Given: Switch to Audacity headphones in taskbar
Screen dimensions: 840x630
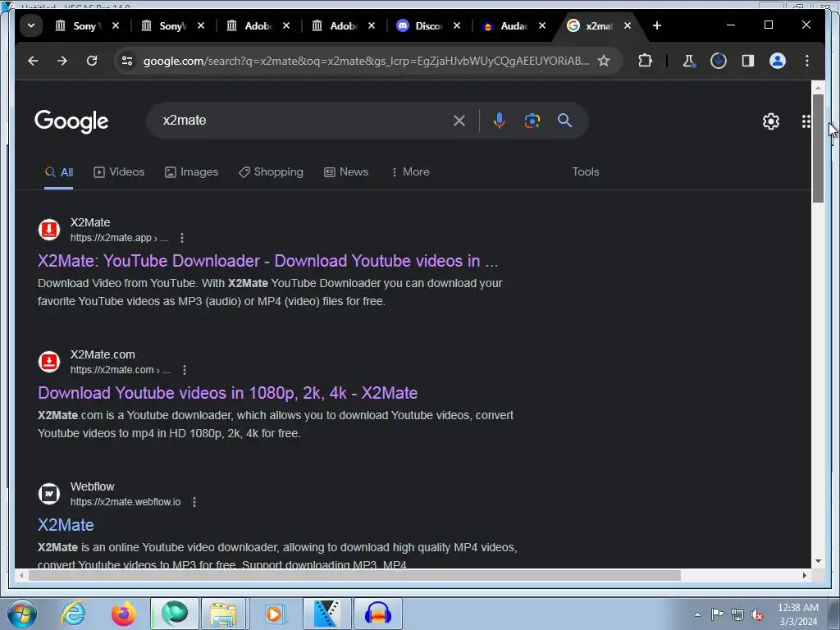Looking at the screenshot, I should coord(377,614).
